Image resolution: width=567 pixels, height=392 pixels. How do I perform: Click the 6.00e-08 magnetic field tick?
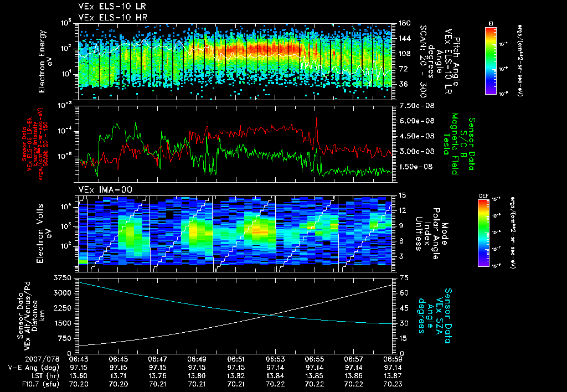pos(416,121)
